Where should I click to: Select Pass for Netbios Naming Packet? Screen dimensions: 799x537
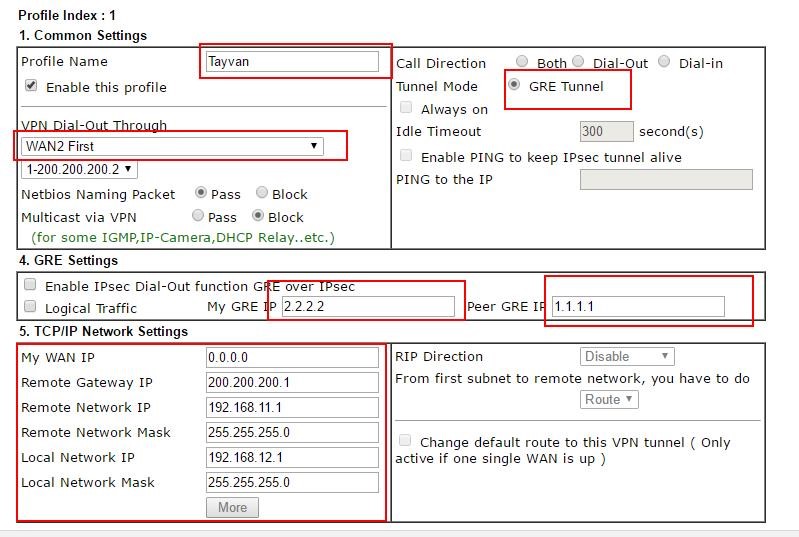pyautogui.click(x=201, y=193)
